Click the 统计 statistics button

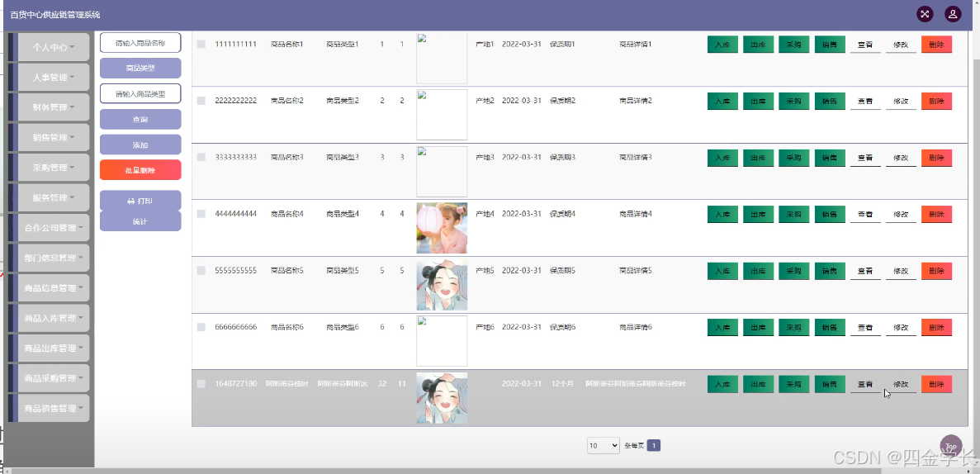coord(140,221)
